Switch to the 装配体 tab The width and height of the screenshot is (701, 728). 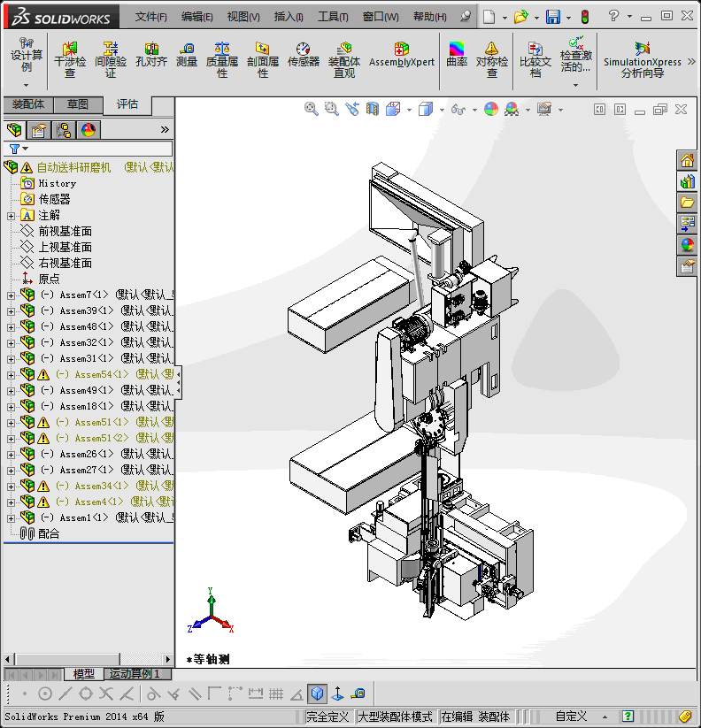pos(28,104)
